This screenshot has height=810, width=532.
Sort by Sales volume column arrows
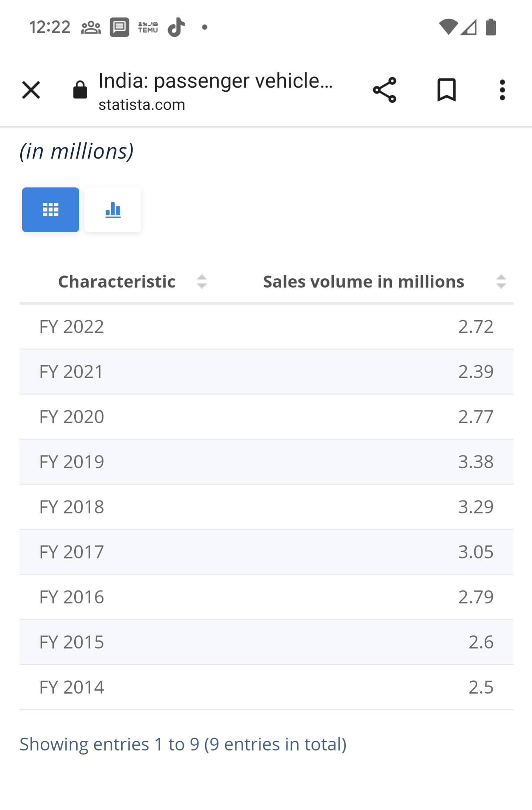pyautogui.click(x=501, y=282)
